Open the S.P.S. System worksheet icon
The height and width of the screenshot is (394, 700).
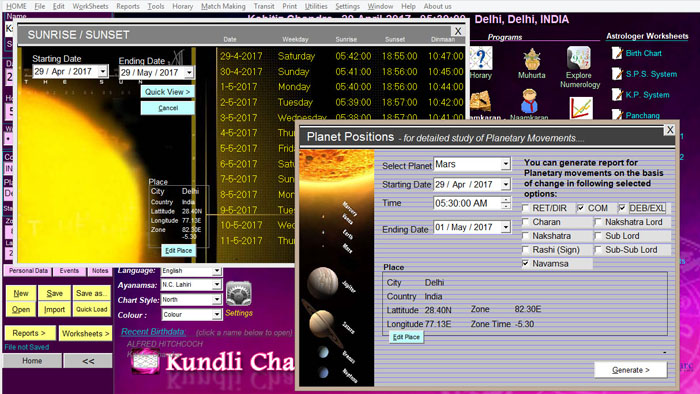coord(618,74)
